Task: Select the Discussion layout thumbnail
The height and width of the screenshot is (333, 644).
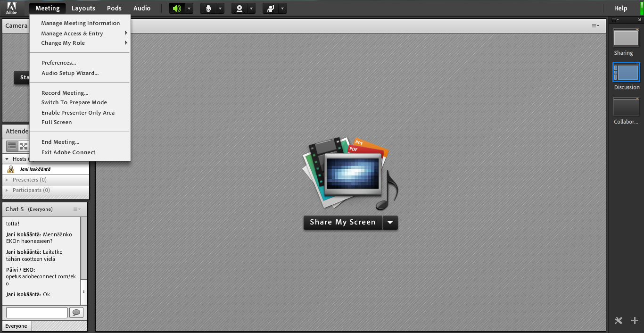Action: point(626,72)
